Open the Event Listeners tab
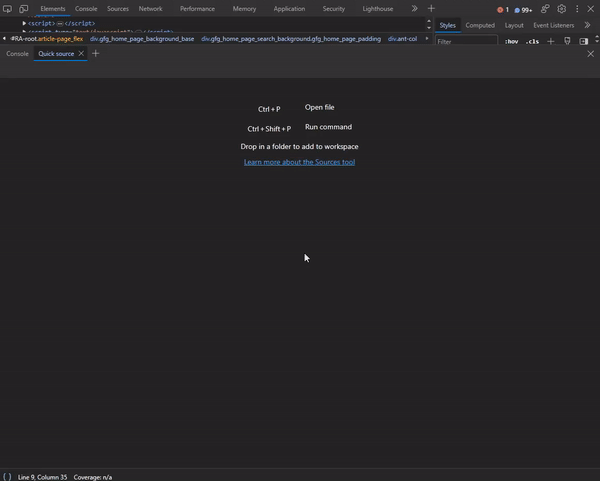The width and height of the screenshot is (600, 481). 554,25
